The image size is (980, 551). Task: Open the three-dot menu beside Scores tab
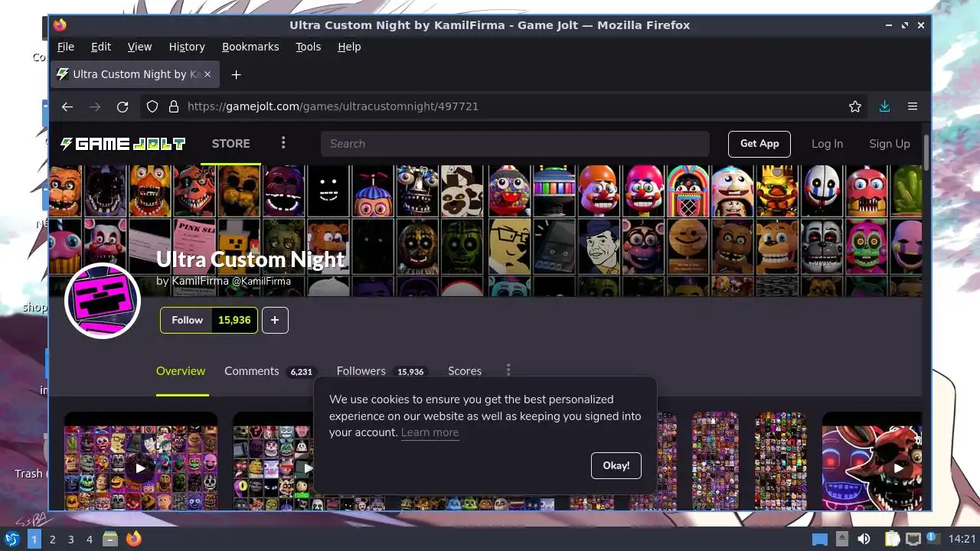[x=508, y=370]
